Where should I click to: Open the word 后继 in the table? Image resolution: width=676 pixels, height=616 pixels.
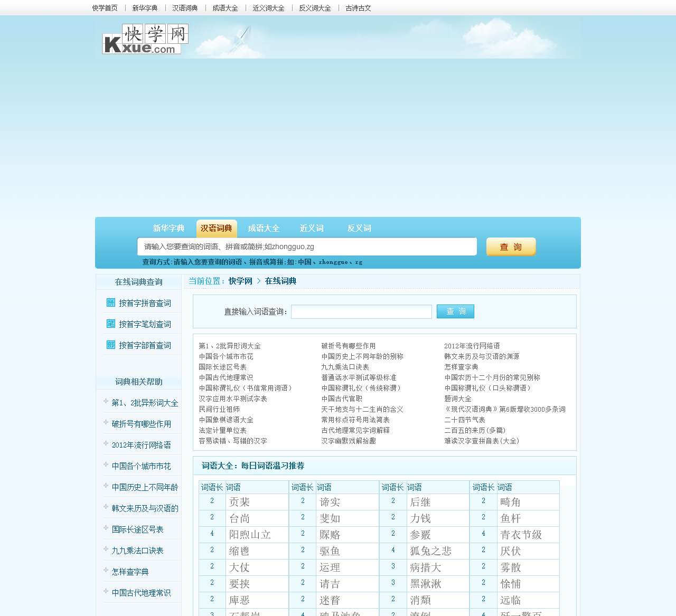420,502
